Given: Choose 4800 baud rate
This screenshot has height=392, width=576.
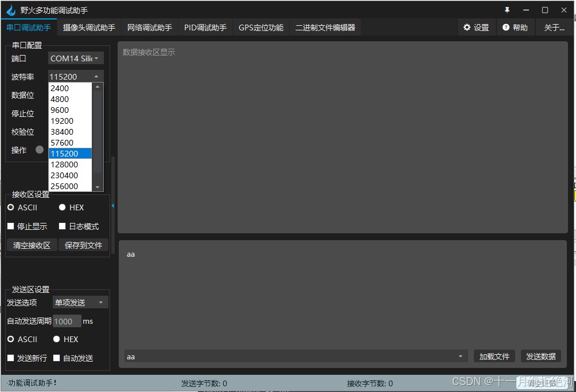Looking at the screenshot, I should [x=70, y=99].
